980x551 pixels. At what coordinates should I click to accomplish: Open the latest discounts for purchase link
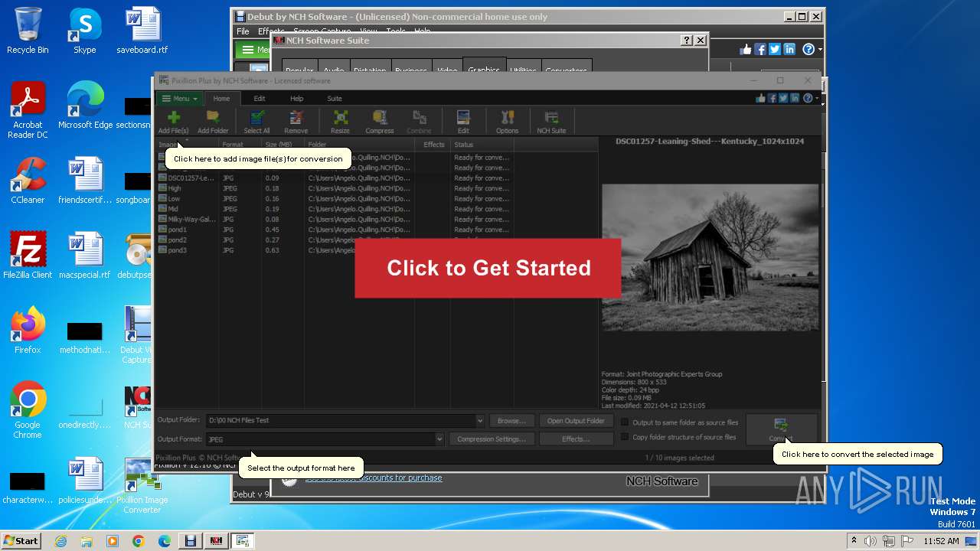pyautogui.click(x=374, y=478)
